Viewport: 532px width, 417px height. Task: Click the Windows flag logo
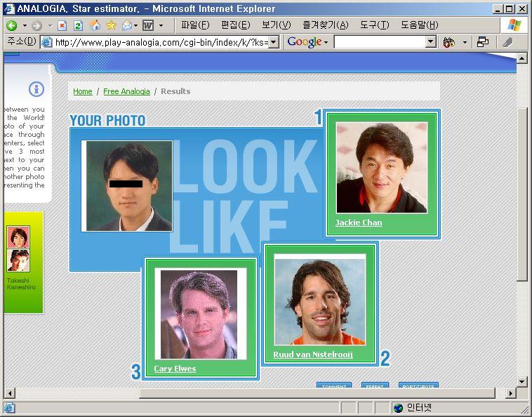pyautogui.click(x=514, y=25)
